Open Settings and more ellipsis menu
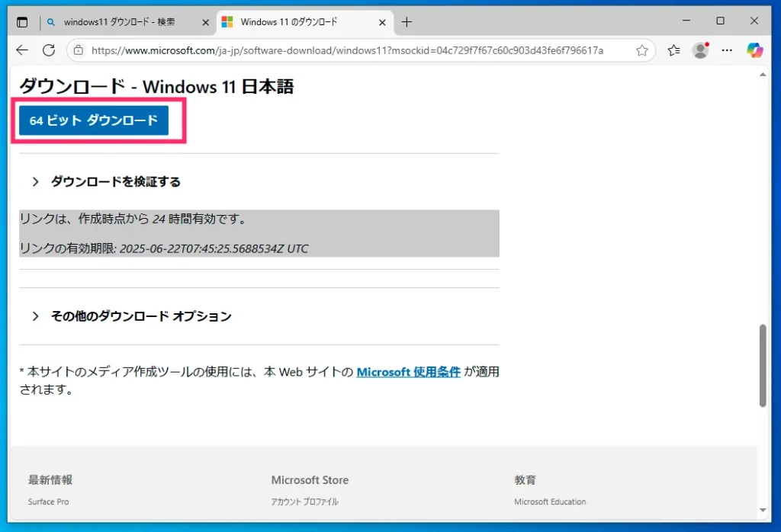Viewport: 781px width, 532px height. pyautogui.click(x=727, y=50)
